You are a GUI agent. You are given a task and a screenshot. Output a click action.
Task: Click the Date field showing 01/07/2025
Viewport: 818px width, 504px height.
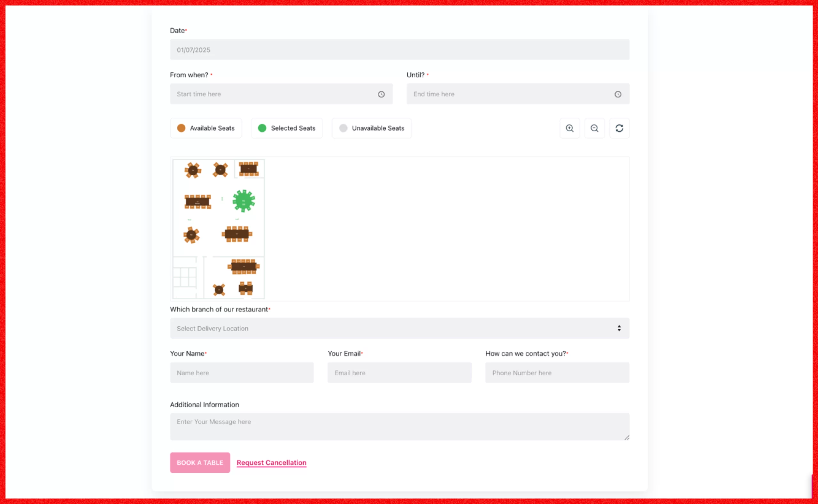[x=399, y=50]
